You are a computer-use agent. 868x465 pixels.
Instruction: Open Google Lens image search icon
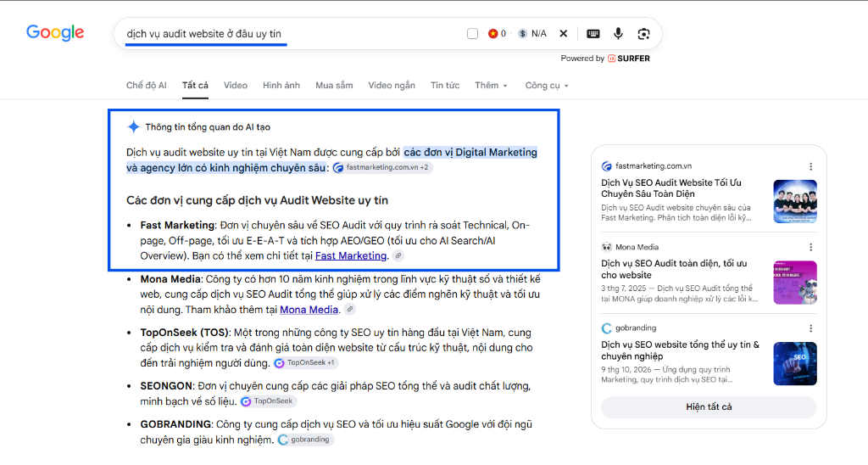[643, 34]
